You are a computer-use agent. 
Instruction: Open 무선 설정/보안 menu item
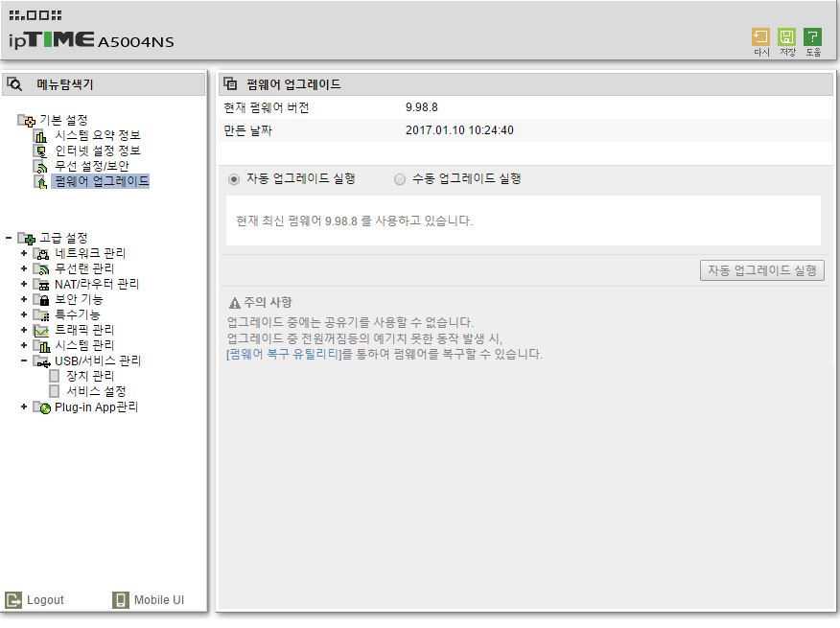click(92, 167)
